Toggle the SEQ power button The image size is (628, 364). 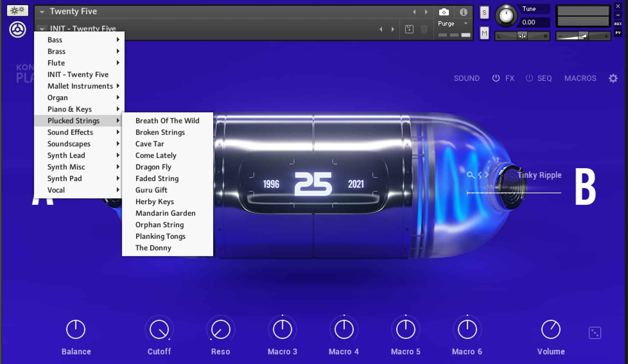[x=529, y=78]
